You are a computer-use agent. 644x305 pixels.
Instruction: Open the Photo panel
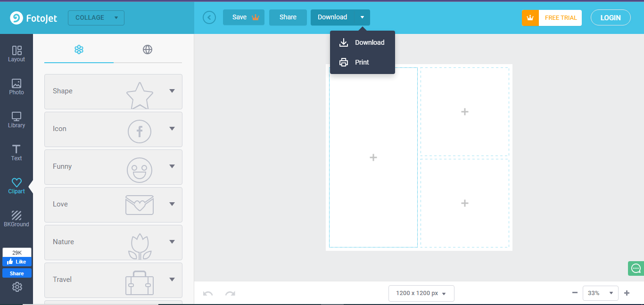coord(17,87)
